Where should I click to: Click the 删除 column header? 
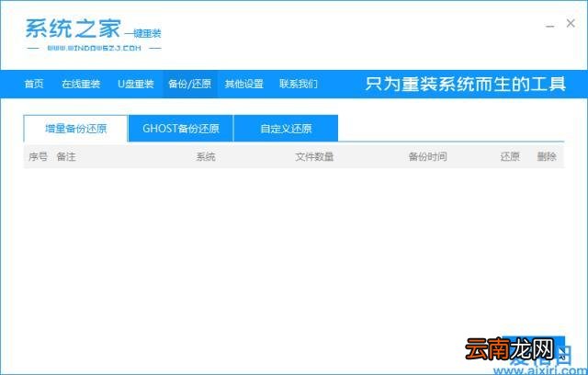pyautogui.click(x=547, y=156)
